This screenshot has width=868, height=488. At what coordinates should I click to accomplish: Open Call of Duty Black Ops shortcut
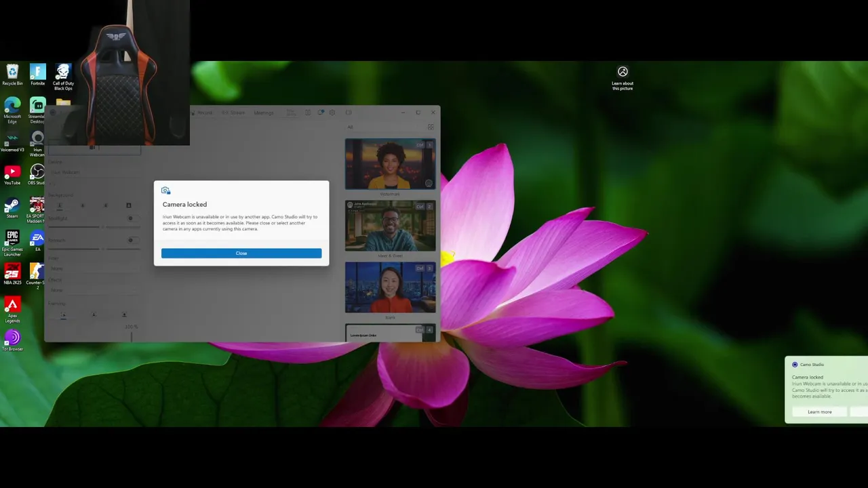pos(63,77)
